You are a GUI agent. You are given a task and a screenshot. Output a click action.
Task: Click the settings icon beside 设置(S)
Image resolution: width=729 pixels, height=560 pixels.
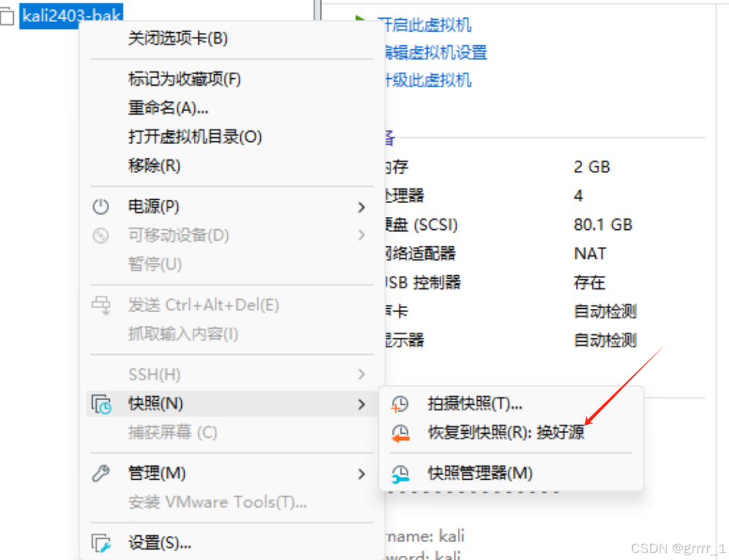(101, 543)
